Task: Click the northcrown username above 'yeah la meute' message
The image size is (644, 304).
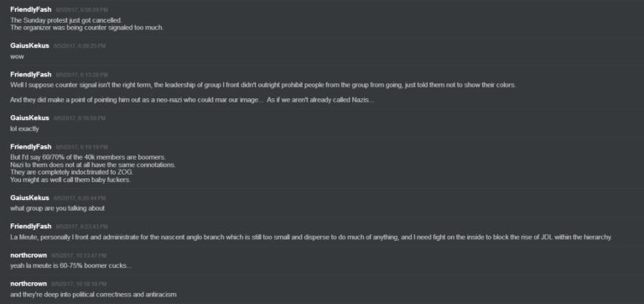Action: 29,255
